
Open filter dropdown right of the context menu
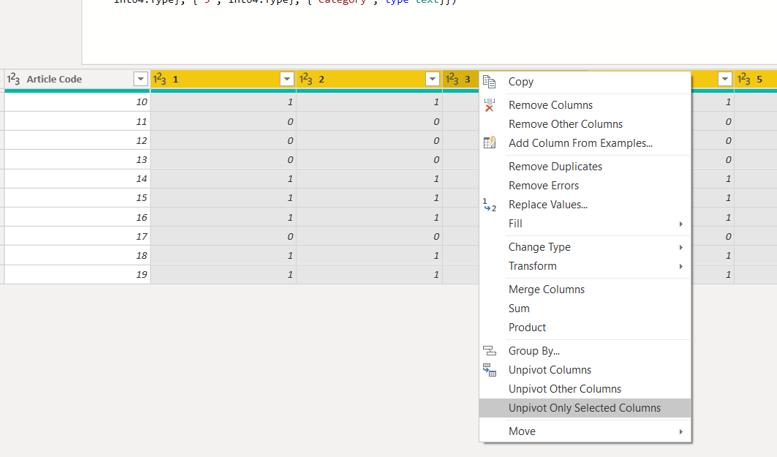click(x=724, y=79)
